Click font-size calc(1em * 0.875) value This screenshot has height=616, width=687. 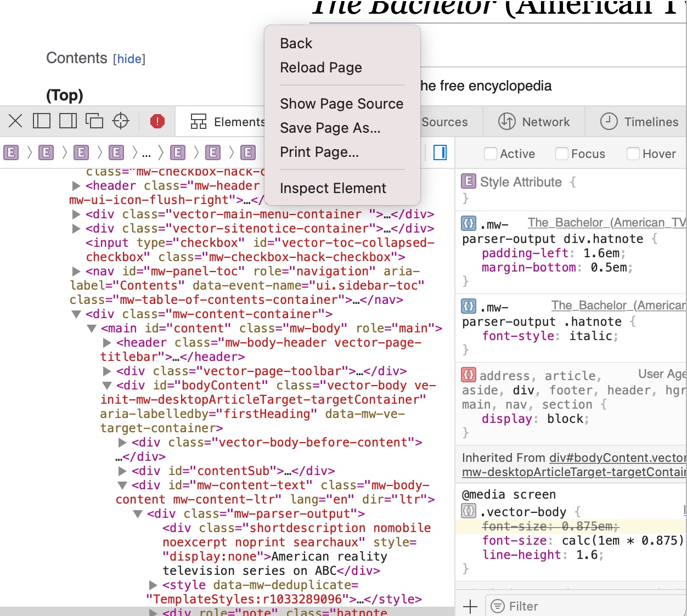coord(623,540)
